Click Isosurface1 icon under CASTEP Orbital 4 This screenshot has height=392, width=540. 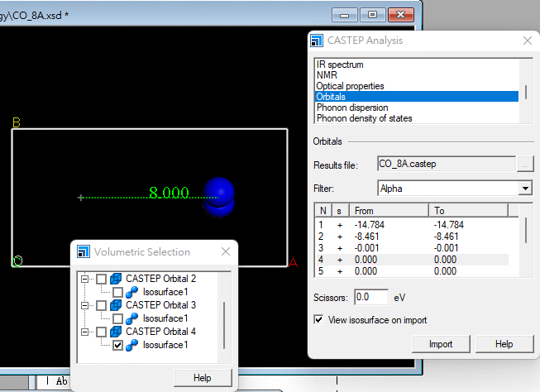132,346
